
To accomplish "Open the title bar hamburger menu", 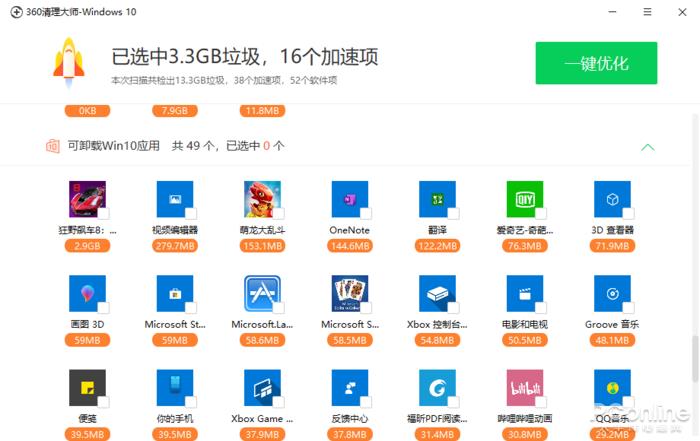I will point(647,12).
